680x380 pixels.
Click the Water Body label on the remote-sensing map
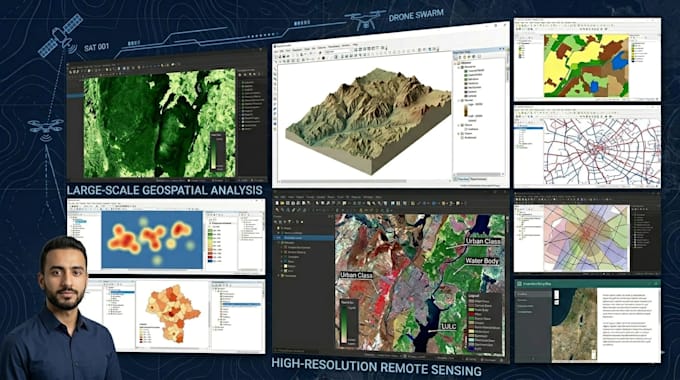click(482, 261)
